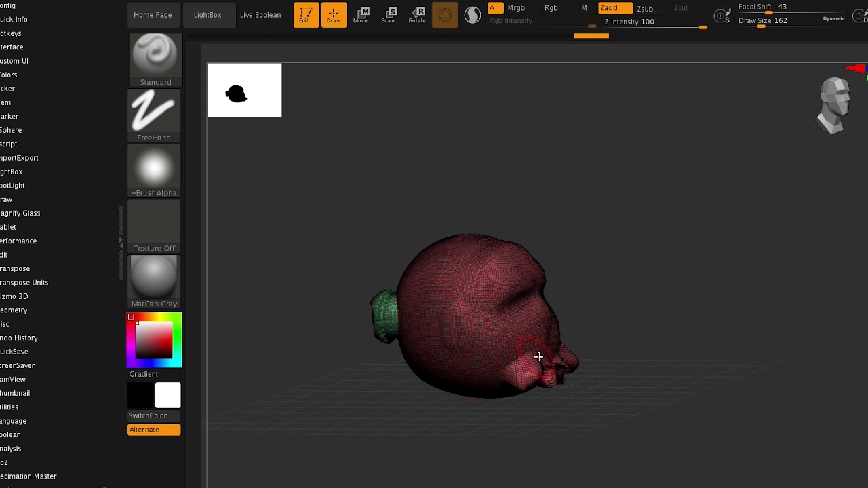
Task: Expand the Utilities preferences section
Action: 9,407
